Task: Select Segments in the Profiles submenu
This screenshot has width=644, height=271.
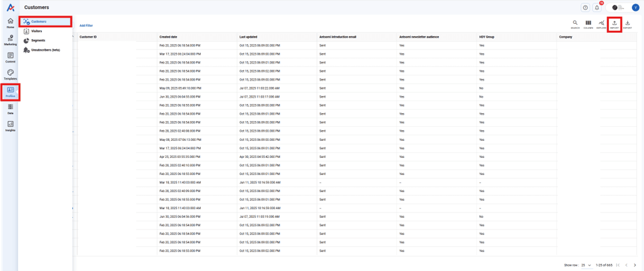Action: click(x=38, y=40)
